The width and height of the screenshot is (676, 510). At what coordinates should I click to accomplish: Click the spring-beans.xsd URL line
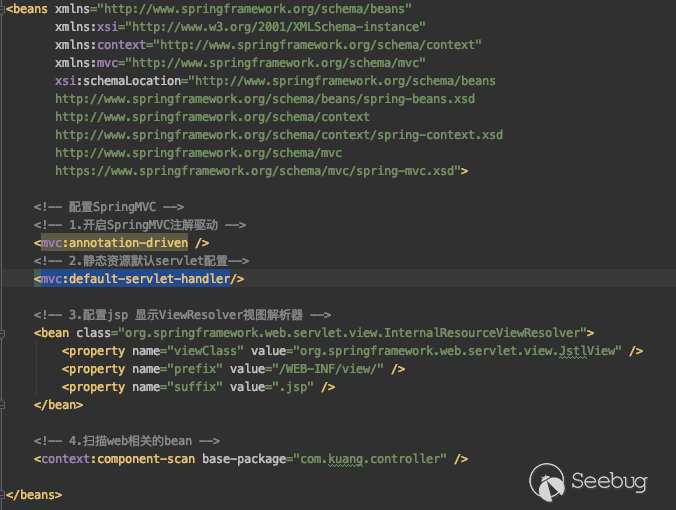(x=265, y=99)
